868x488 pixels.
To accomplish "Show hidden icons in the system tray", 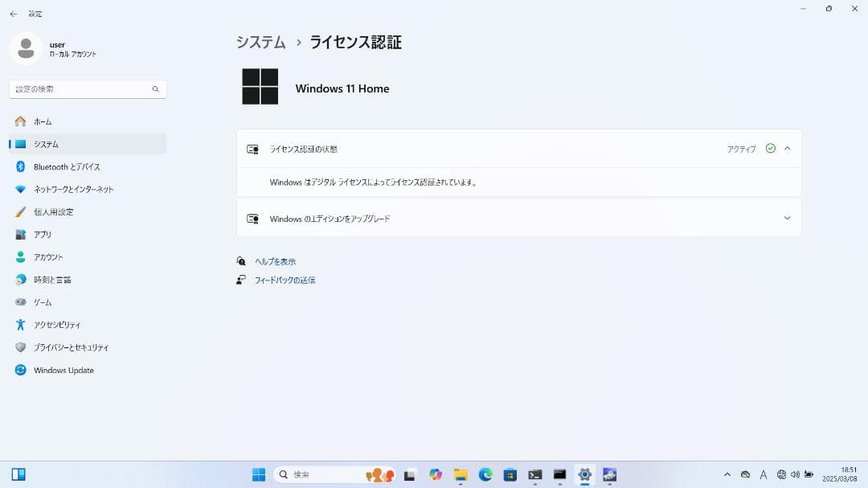I will [x=727, y=475].
